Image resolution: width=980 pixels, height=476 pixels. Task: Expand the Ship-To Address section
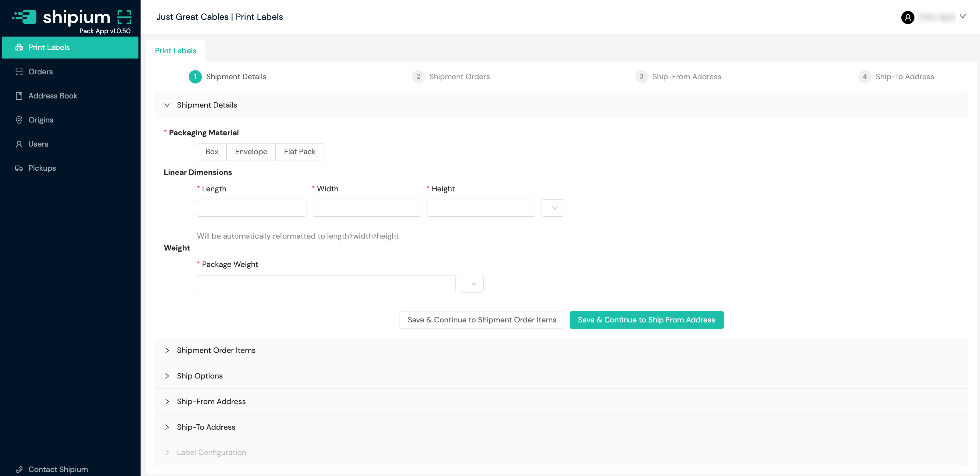561,427
